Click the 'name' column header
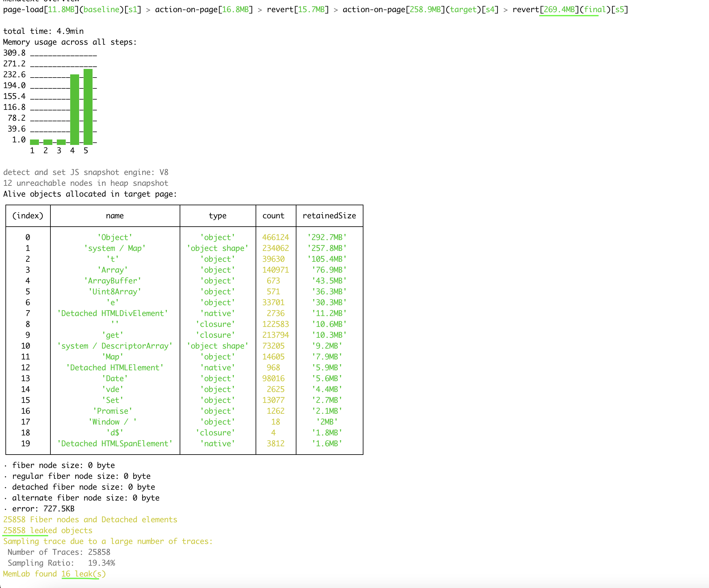This screenshot has height=588, width=709. [x=115, y=215]
